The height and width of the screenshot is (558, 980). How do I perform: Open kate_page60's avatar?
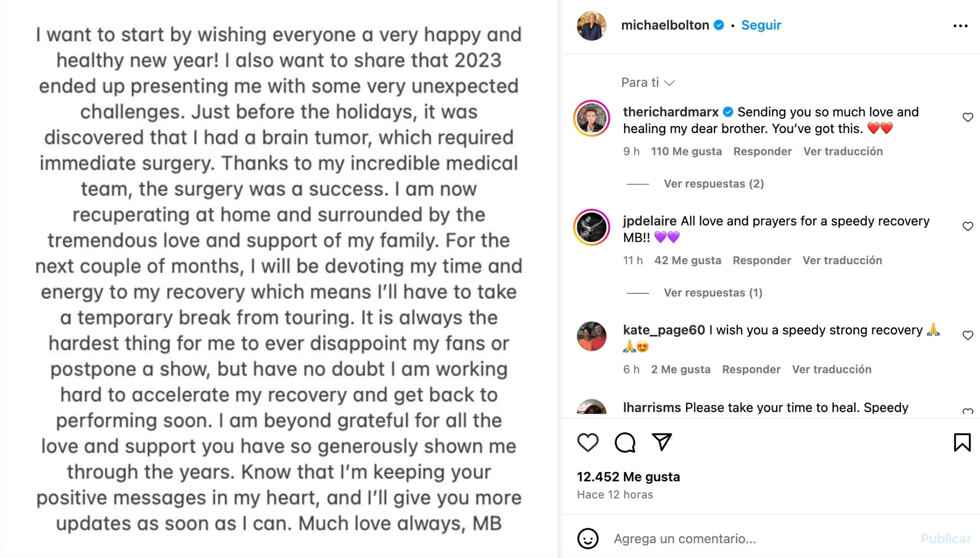[591, 336]
